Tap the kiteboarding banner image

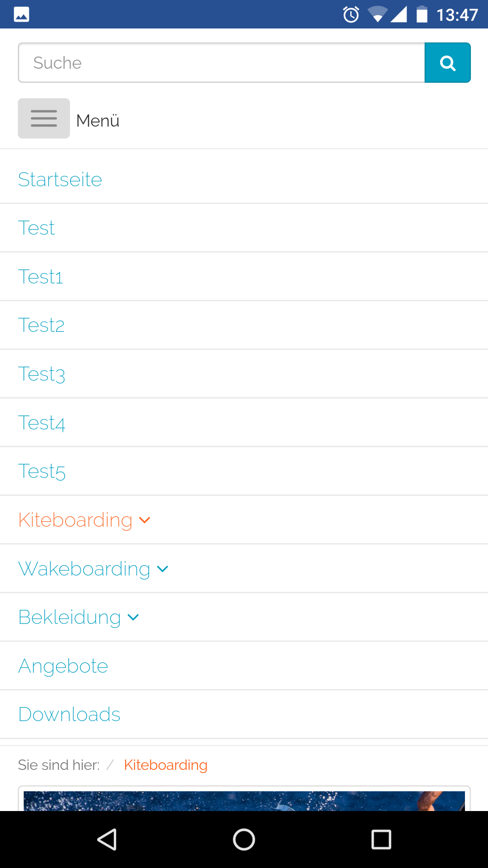244,801
